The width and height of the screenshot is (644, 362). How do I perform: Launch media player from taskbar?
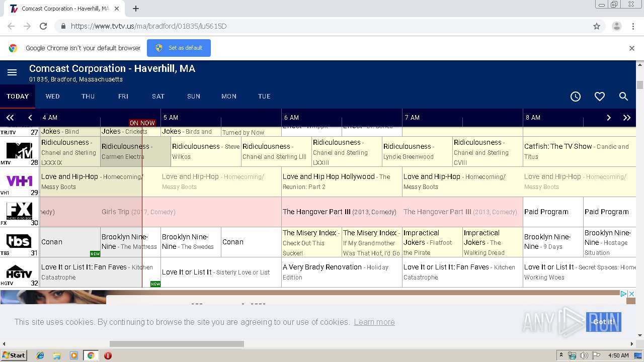click(x=74, y=355)
